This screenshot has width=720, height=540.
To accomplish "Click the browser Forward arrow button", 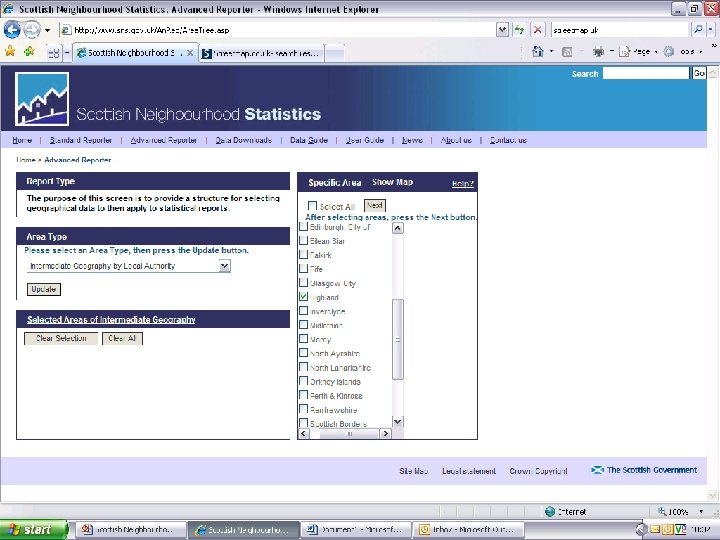I will tap(32, 30).
